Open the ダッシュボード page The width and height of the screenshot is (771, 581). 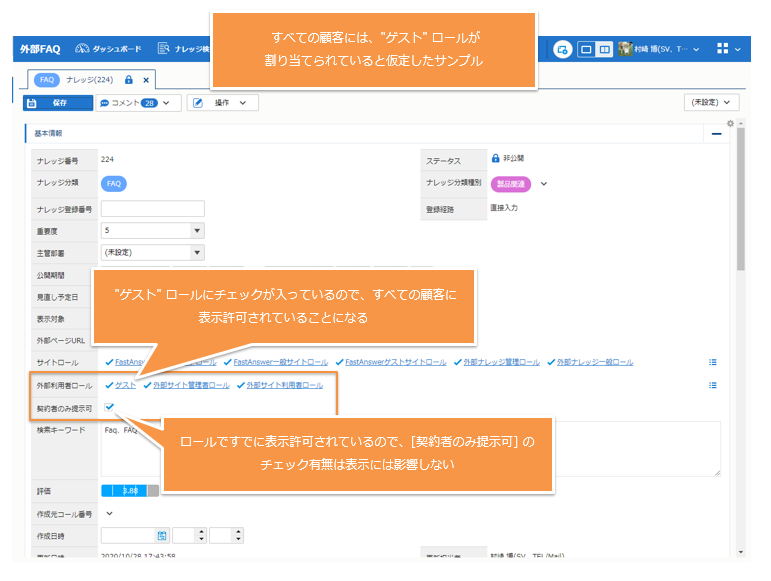pos(108,48)
